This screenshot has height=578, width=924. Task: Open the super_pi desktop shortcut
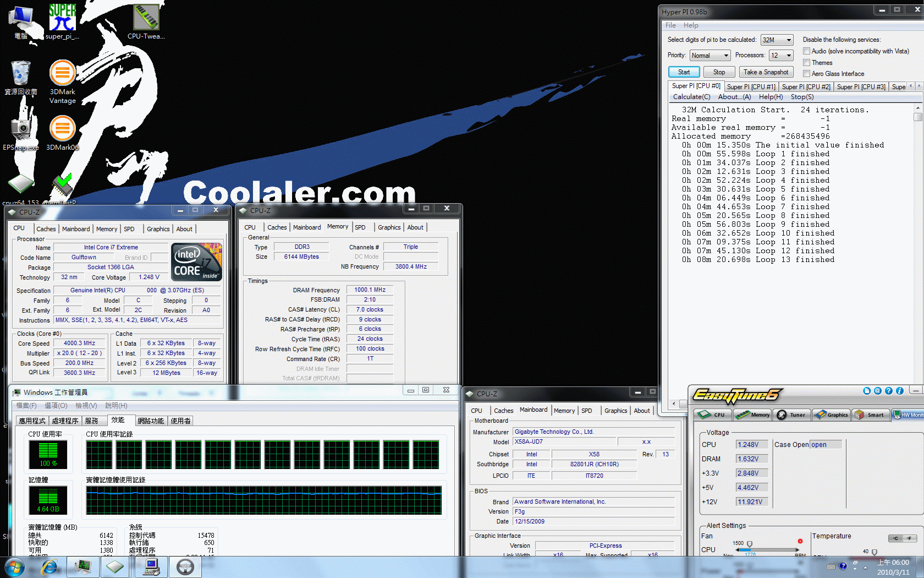coord(62,21)
